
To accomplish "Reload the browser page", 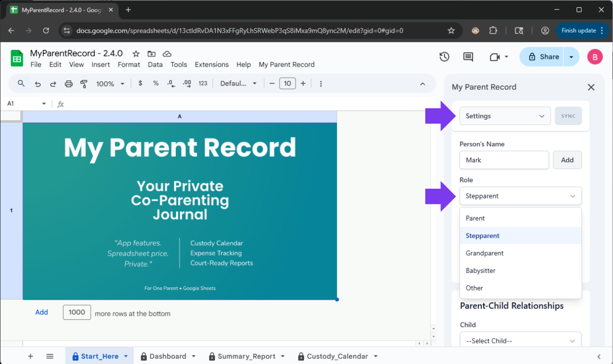I will pos(46,30).
